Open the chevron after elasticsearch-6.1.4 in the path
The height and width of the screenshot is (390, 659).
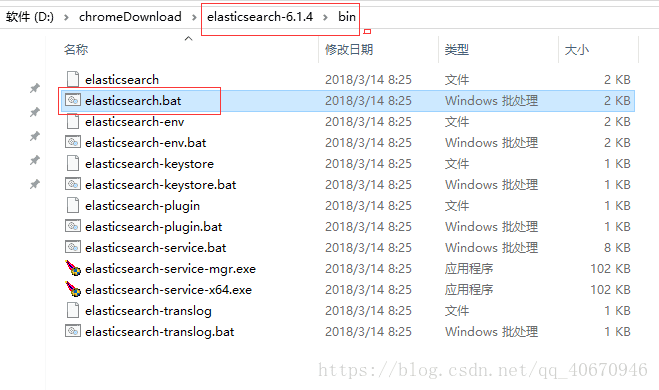coord(325,17)
